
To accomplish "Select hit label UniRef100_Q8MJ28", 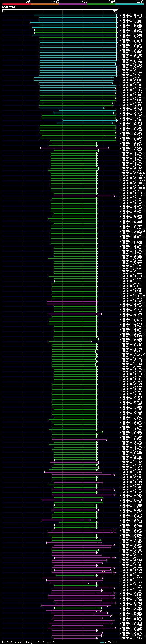I will coord(131,221).
